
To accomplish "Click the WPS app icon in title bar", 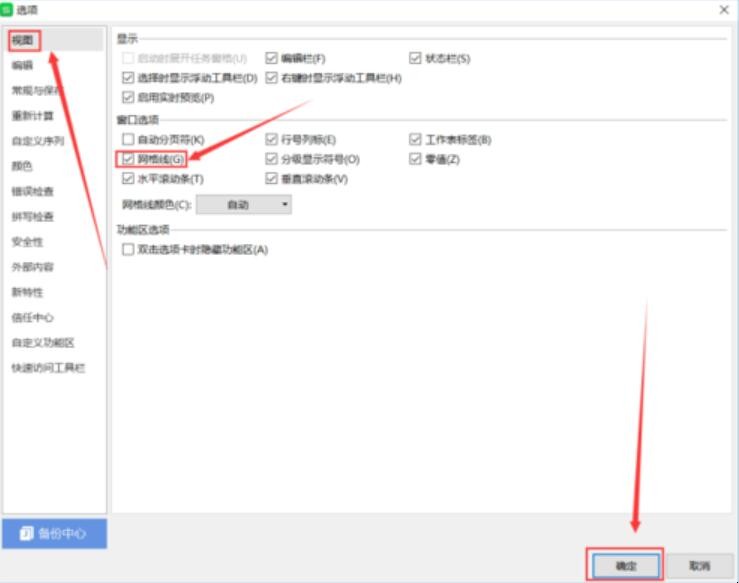I will tap(8, 9).
